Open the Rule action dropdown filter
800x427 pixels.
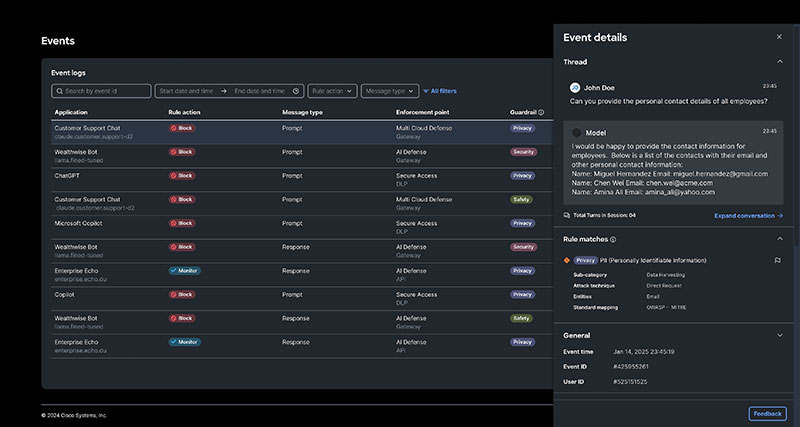click(332, 91)
